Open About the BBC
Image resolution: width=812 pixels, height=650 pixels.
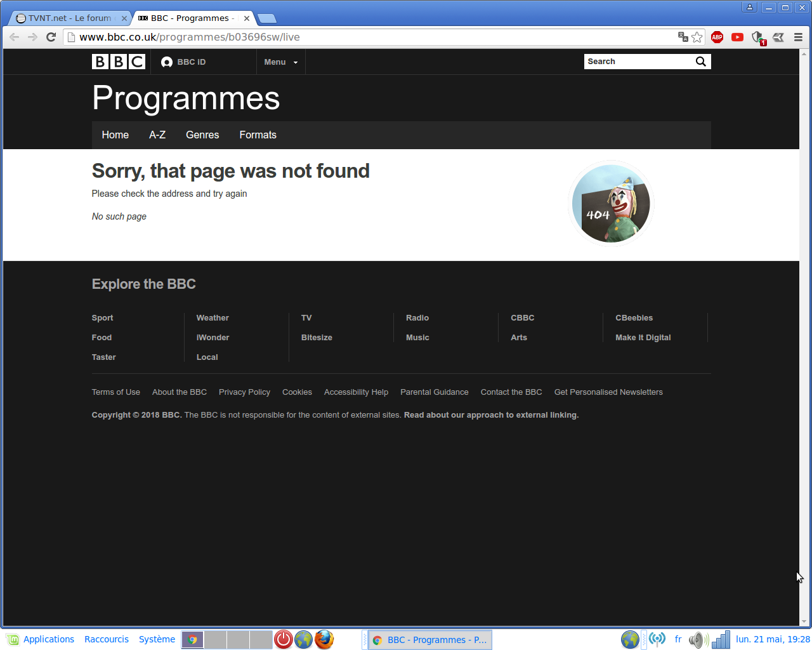180,392
